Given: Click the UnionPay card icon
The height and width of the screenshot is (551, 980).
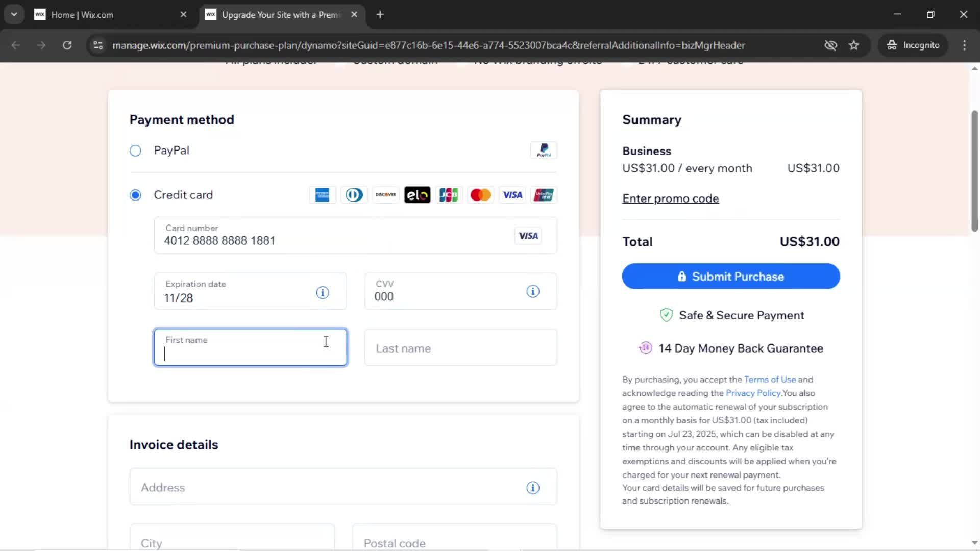Looking at the screenshot, I should [544, 195].
